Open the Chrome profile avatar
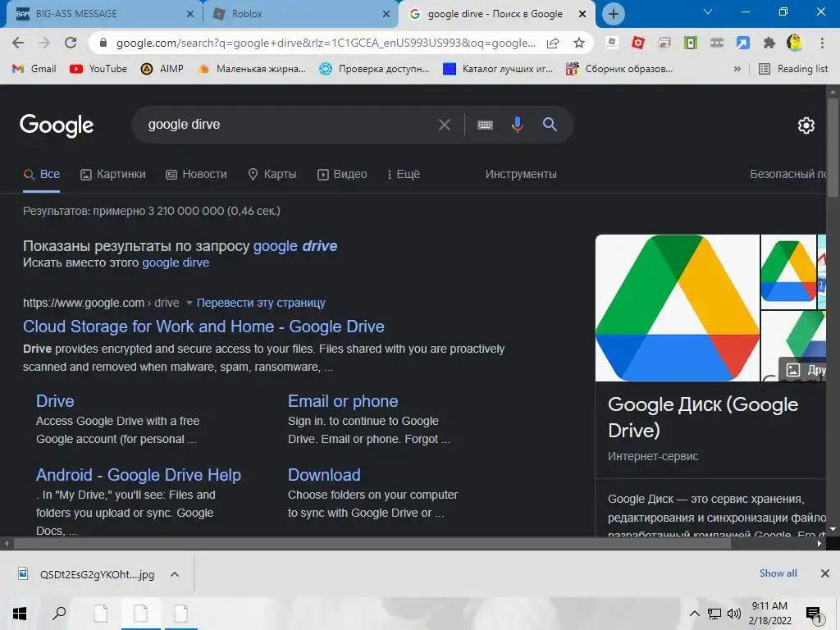The image size is (840, 630). click(x=794, y=43)
